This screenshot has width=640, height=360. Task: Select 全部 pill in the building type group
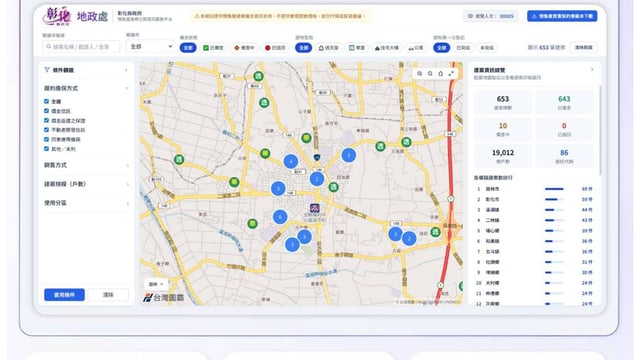click(x=303, y=48)
